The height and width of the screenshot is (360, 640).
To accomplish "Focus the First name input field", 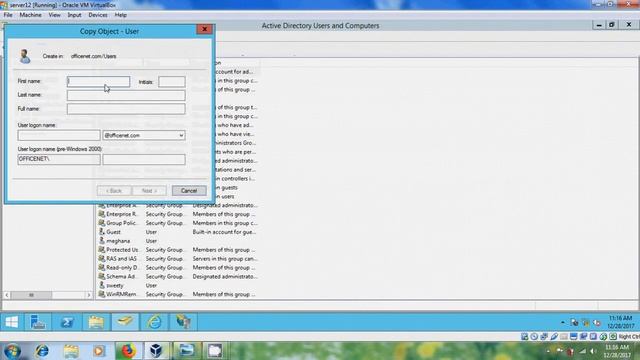I will (x=98, y=82).
